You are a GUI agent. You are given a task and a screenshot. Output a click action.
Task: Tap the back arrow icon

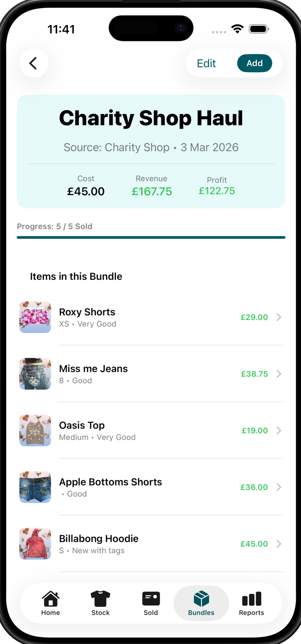pos(33,63)
